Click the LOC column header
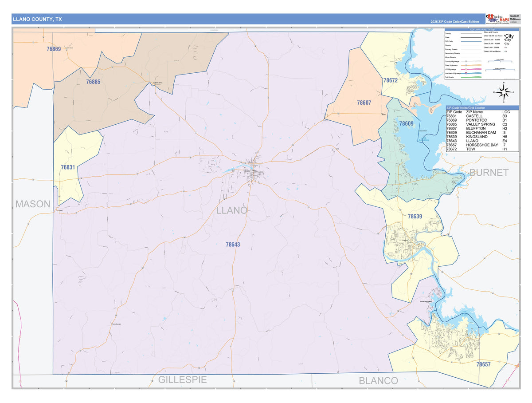Image resolution: width=532 pixels, height=403 pixels. point(506,112)
